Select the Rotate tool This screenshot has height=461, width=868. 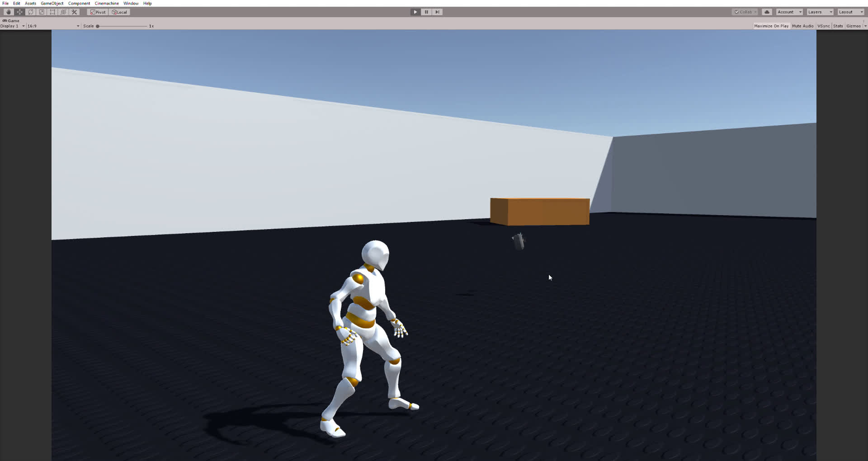coord(31,12)
